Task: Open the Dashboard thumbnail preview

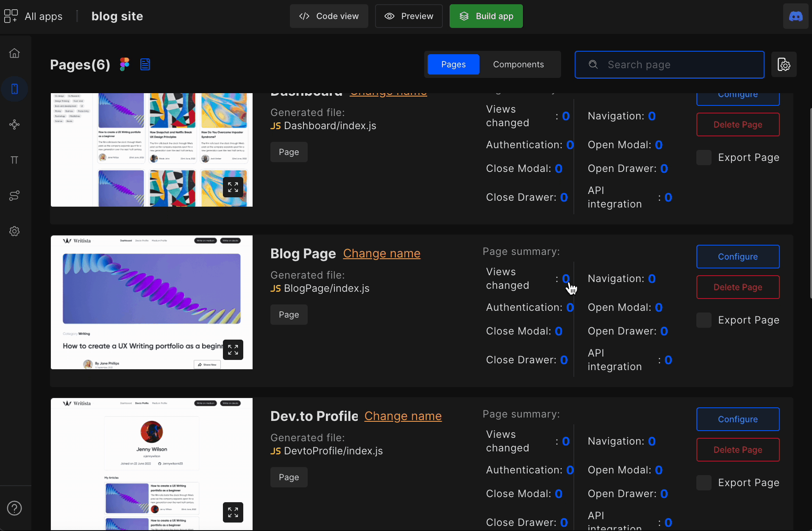Action: (x=152, y=150)
